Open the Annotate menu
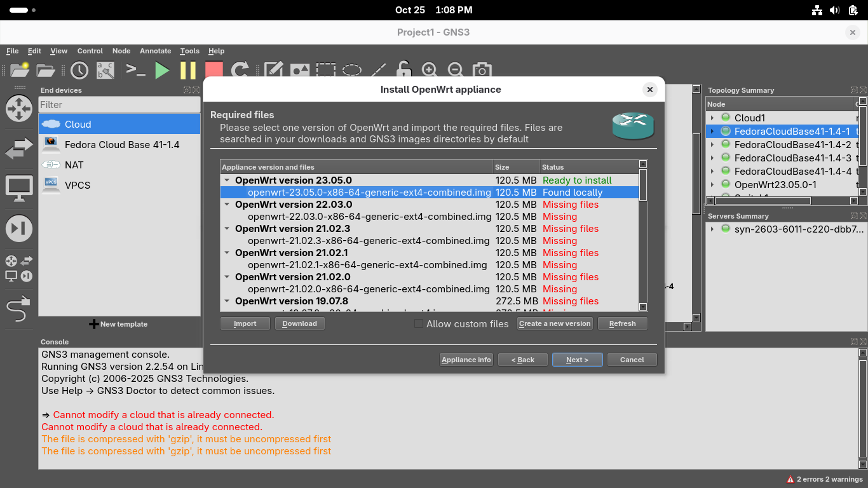 point(155,51)
